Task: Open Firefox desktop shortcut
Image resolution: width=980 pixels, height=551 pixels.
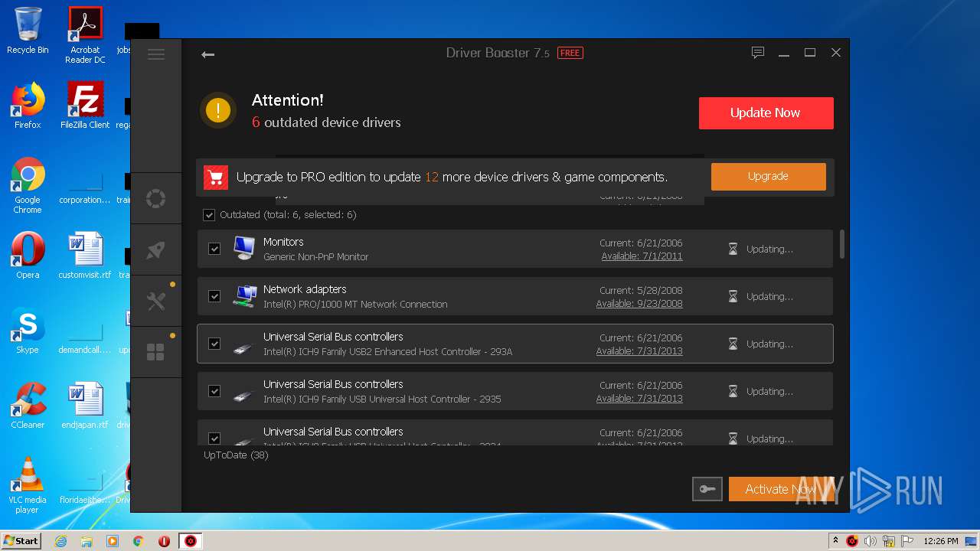Action: tap(28, 106)
